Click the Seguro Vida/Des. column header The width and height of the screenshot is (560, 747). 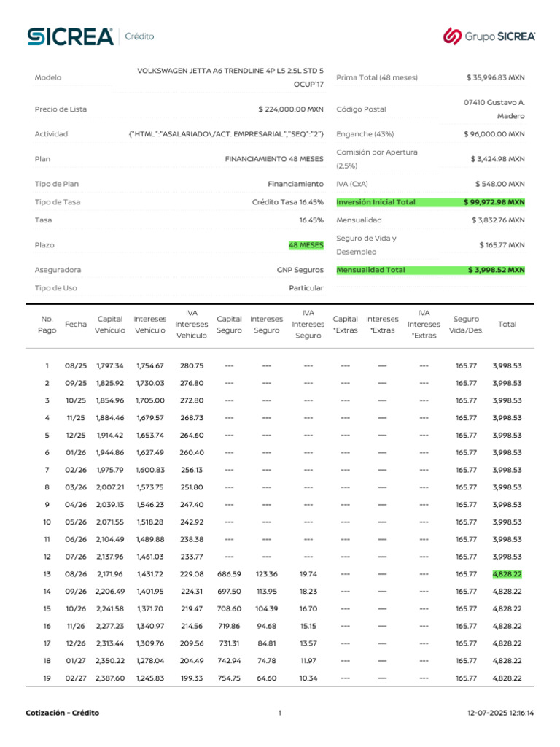point(466,325)
